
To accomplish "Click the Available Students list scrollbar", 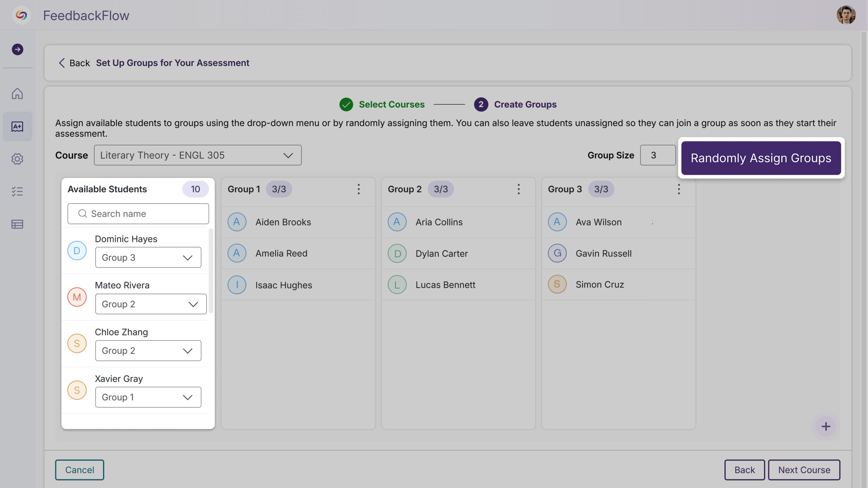I will (211, 271).
